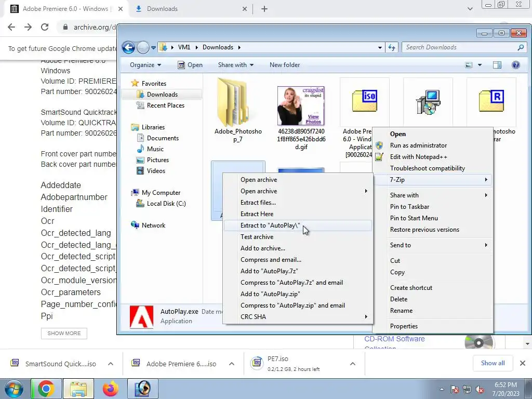Click the Chrome forward arrow
The image size is (532, 399).
[x=28, y=27]
